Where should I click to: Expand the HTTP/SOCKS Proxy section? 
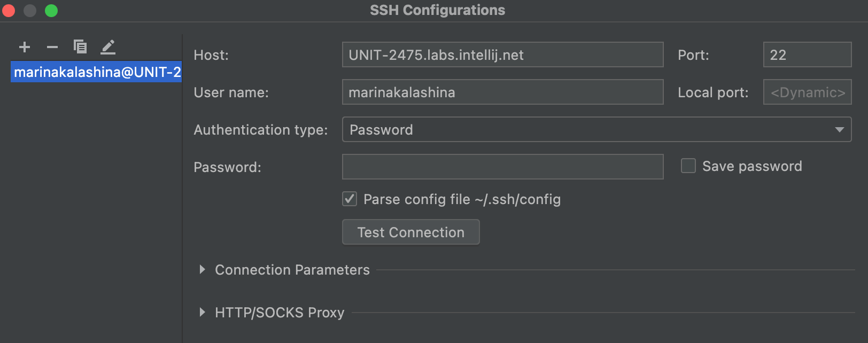202,313
